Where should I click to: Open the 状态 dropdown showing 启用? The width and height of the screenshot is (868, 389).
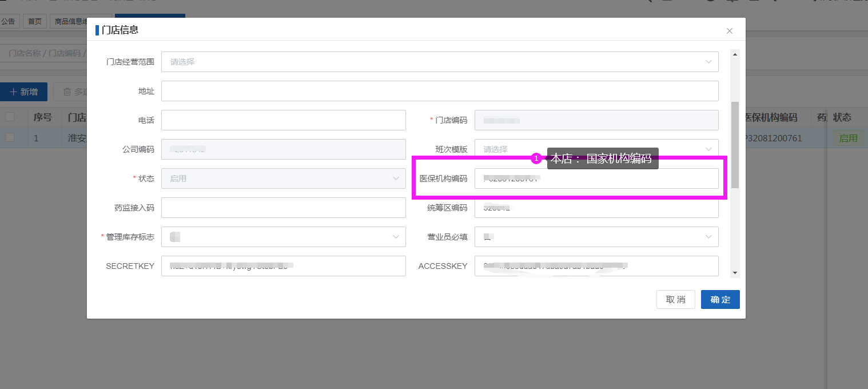click(x=284, y=178)
